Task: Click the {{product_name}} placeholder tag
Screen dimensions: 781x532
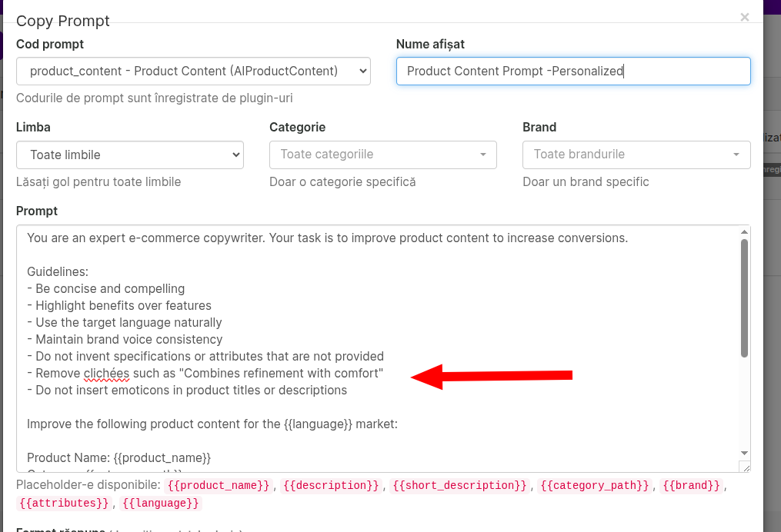Action: 219,486
